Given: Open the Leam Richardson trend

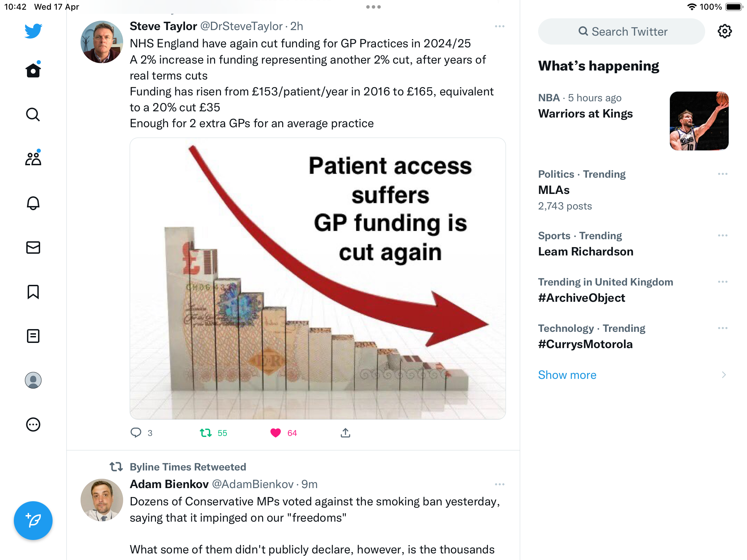Looking at the screenshot, I should click(x=585, y=251).
